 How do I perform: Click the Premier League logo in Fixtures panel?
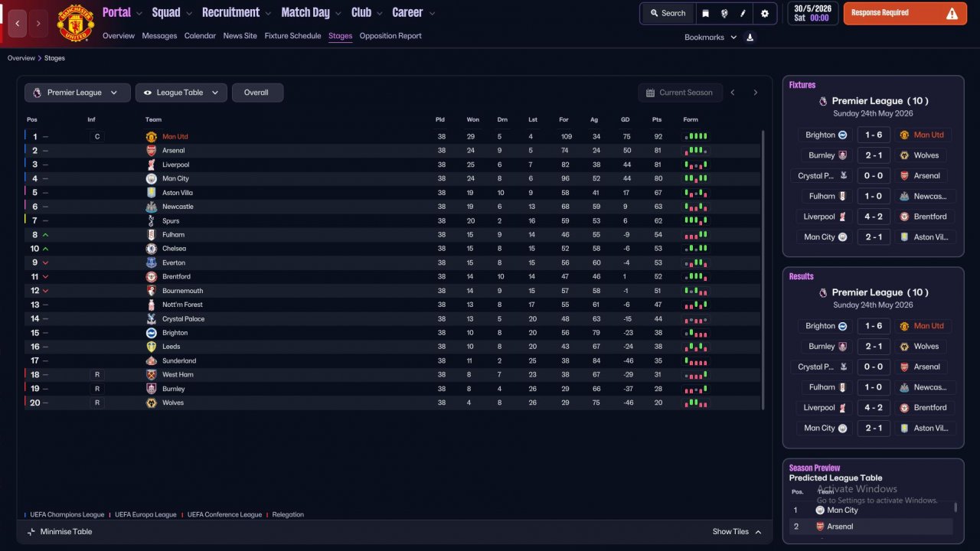823,101
